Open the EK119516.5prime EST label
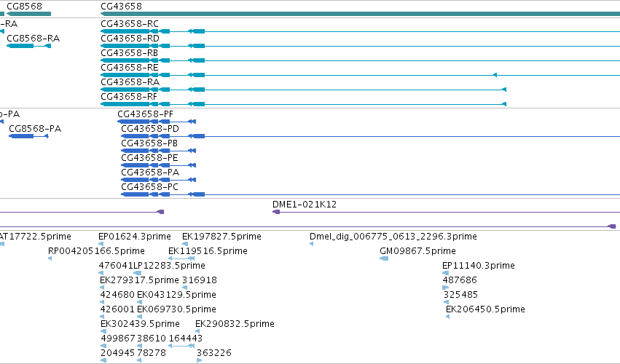620x364 pixels. click(208, 251)
